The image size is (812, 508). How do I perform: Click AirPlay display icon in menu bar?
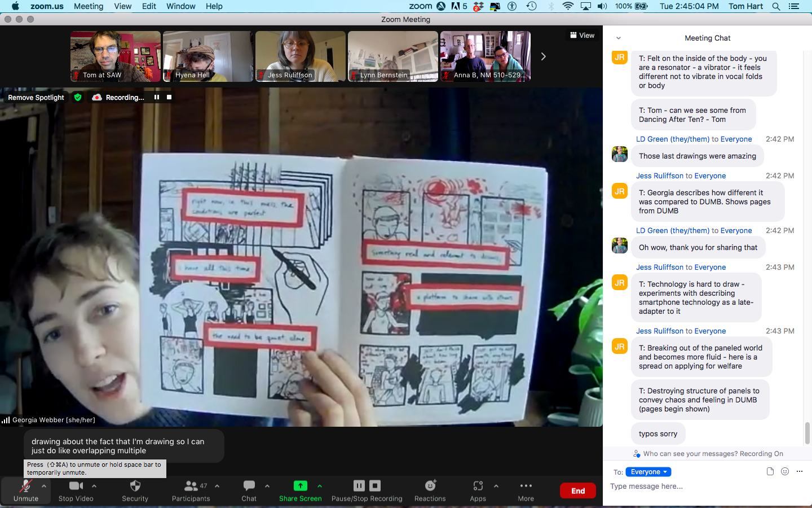[x=586, y=6]
